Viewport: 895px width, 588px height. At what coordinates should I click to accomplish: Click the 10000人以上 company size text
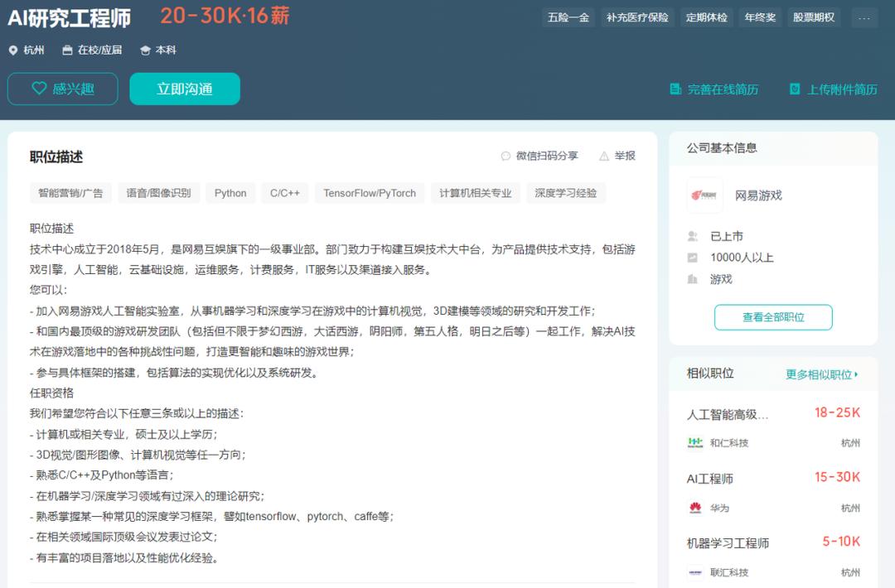point(742,258)
